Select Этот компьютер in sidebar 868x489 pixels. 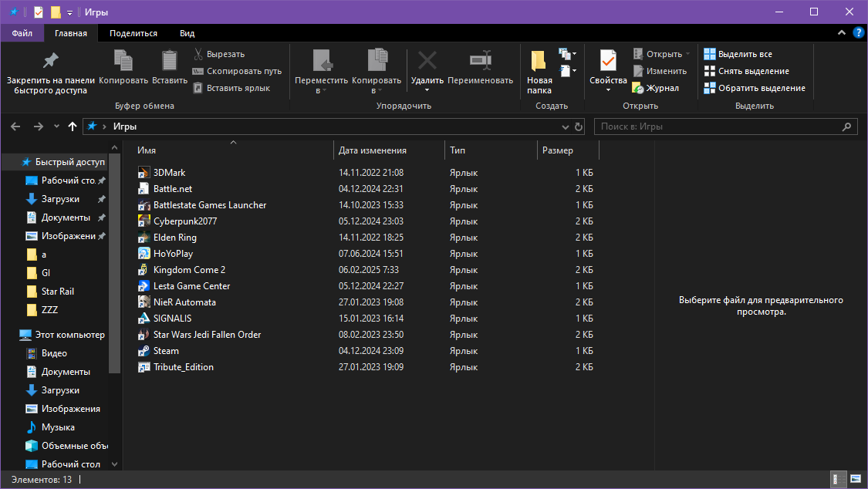61,335
